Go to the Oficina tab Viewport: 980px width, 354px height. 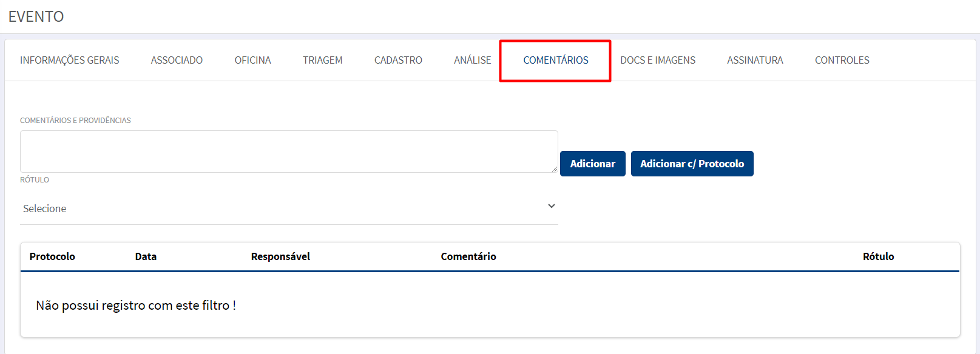(x=252, y=60)
